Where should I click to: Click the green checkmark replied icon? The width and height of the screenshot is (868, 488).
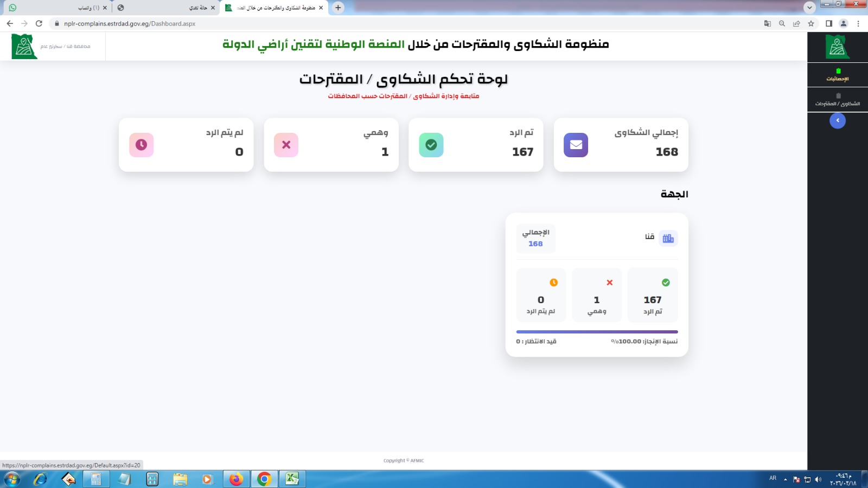431,145
